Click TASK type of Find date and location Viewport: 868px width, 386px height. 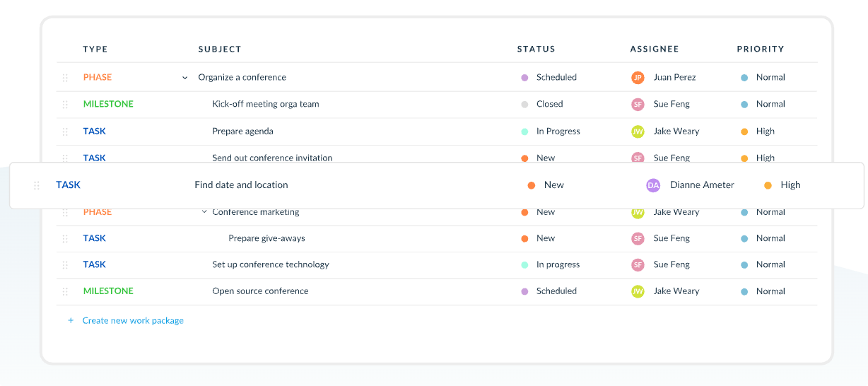(x=69, y=185)
